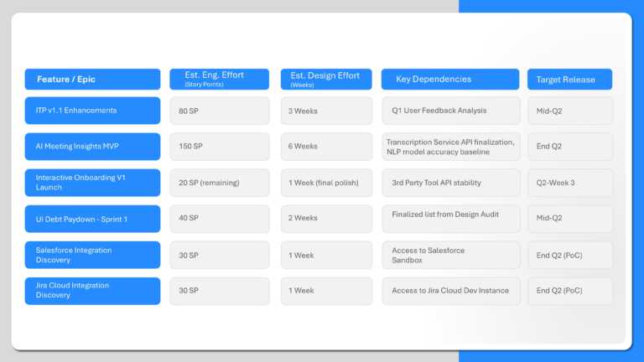Select the Transcription Service API finalization cell
The image size is (644, 362).
450,147
